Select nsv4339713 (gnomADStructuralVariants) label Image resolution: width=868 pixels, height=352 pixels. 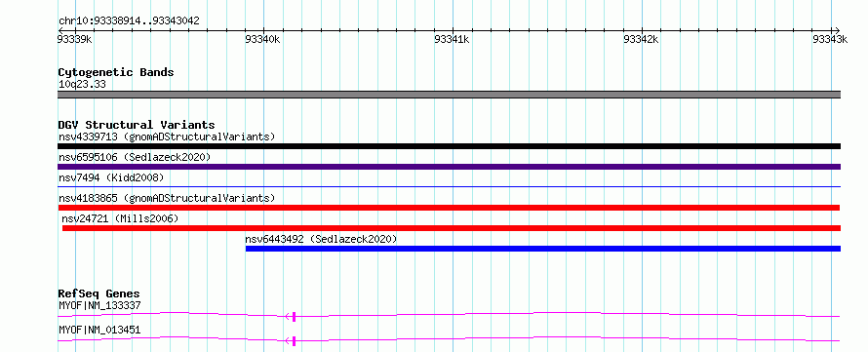[x=167, y=137]
